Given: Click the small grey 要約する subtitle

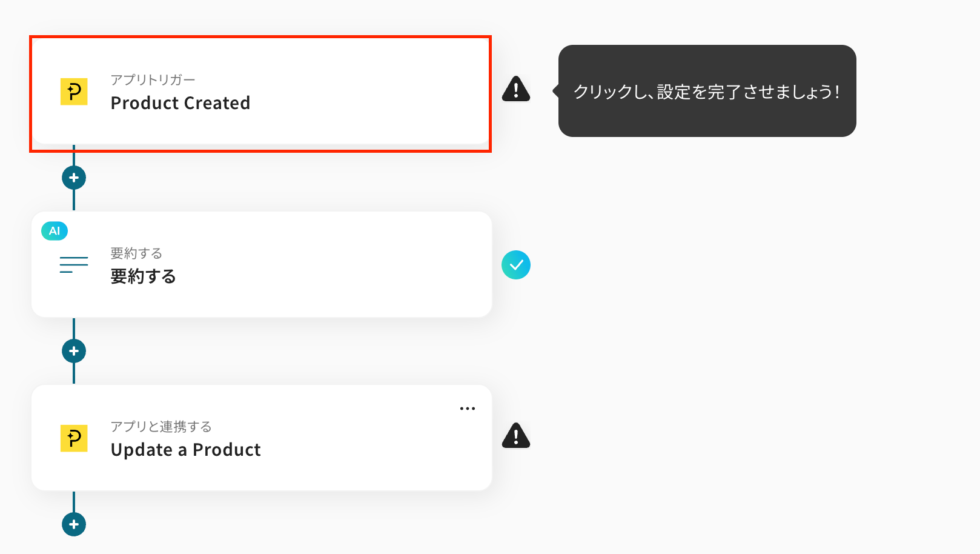Looking at the screenshot, I should point(136,253).
